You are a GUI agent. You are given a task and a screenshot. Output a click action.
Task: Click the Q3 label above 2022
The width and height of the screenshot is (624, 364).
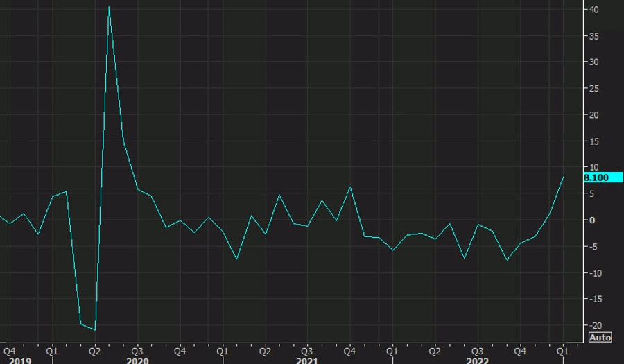pos(477,351)
